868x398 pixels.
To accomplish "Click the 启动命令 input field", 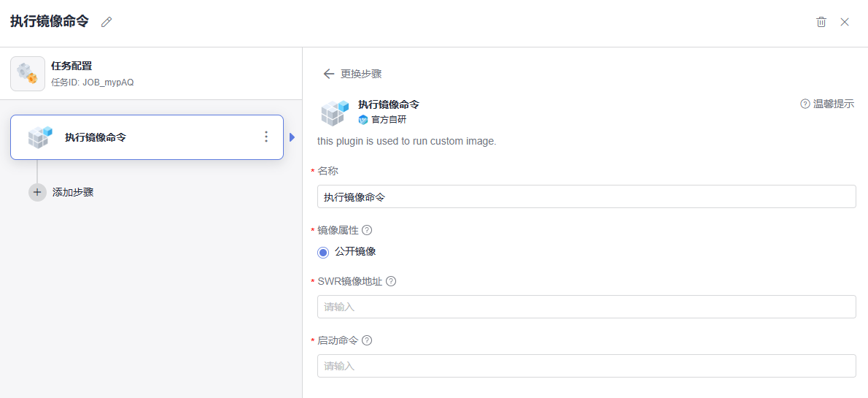I will tap(586, 366).
